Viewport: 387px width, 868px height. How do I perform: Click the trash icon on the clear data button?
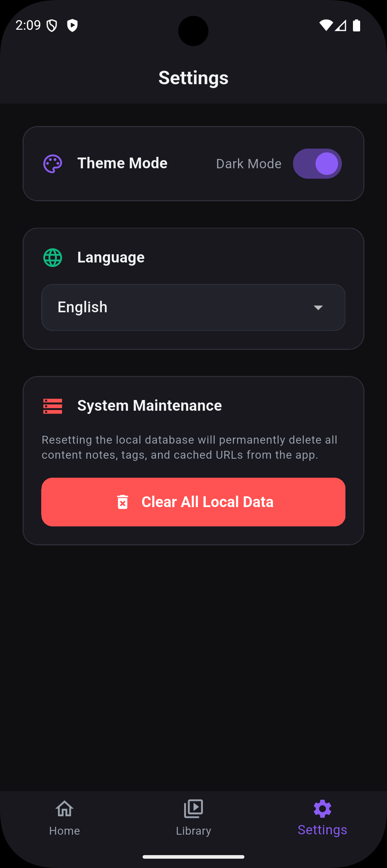[x=123, y=502]
